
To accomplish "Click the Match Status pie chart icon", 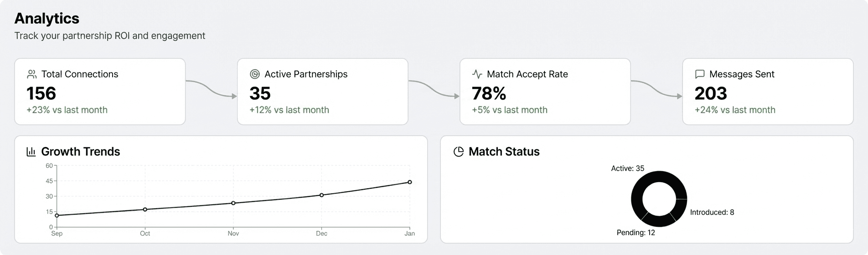I will click(459, 152).
